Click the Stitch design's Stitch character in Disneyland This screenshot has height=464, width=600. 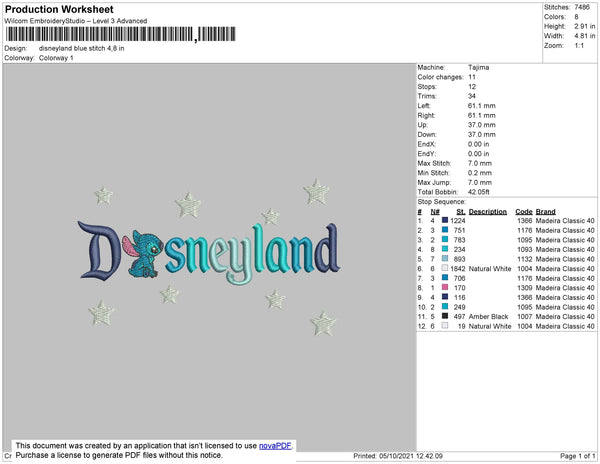[143, 254]
